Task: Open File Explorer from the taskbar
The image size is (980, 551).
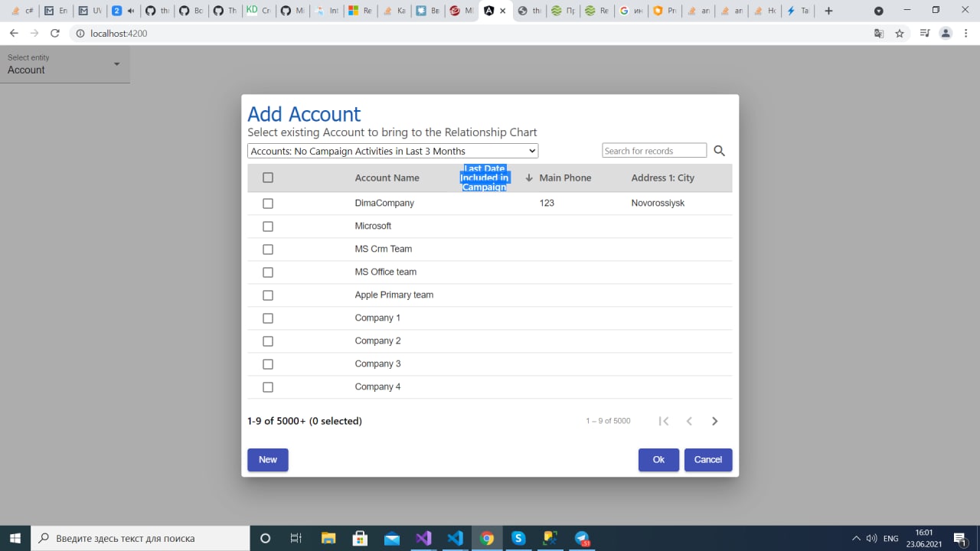Action: (328, 538)
